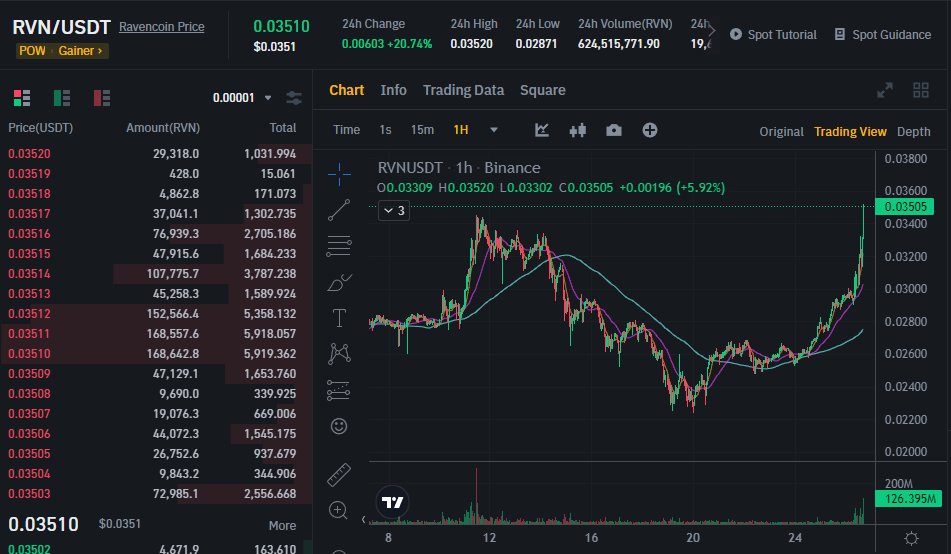Select the Time line chart option
951x554 pixels.
click(346, 130)
